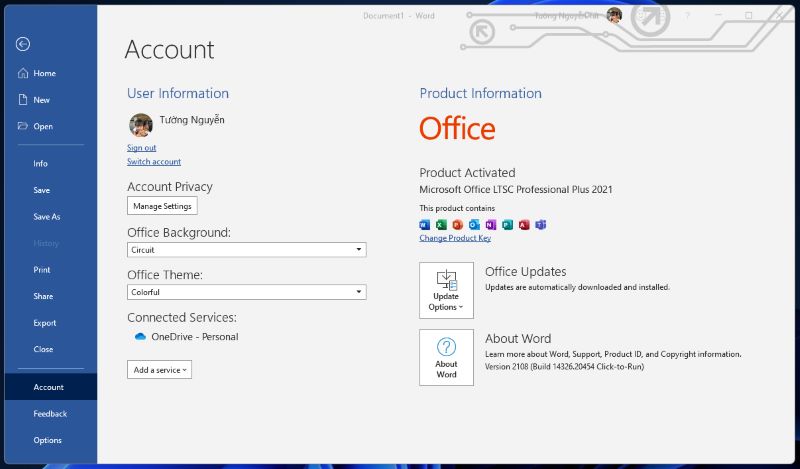Image resolution: width=800 pixels, height=469 pixels.
Task: Select Save As in the left menu
Action: [47, 216]
